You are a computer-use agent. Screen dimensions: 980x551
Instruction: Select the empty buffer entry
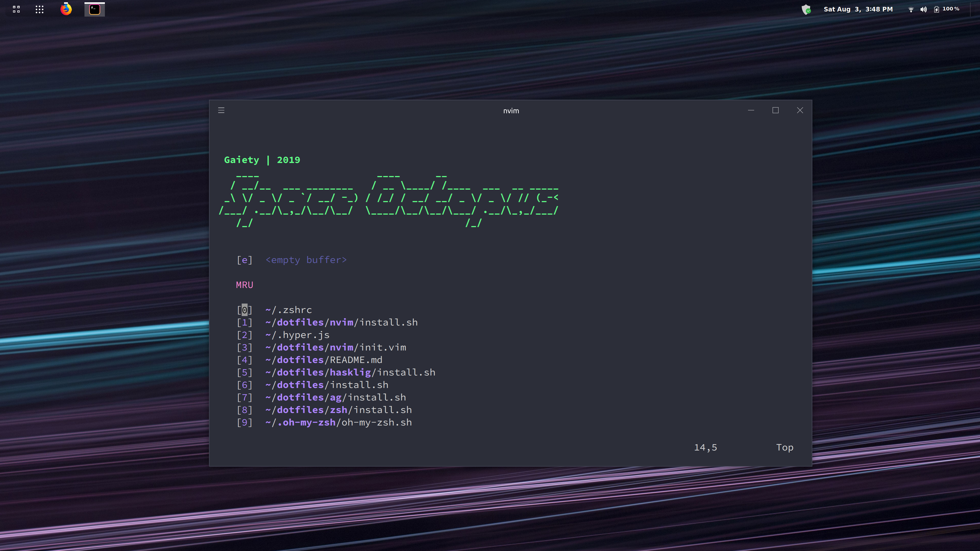tap(306, 260)
